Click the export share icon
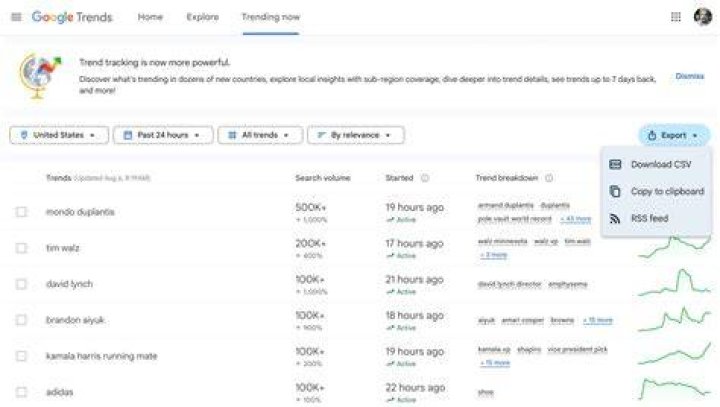 pyautogui.click(x=652, y=136)
